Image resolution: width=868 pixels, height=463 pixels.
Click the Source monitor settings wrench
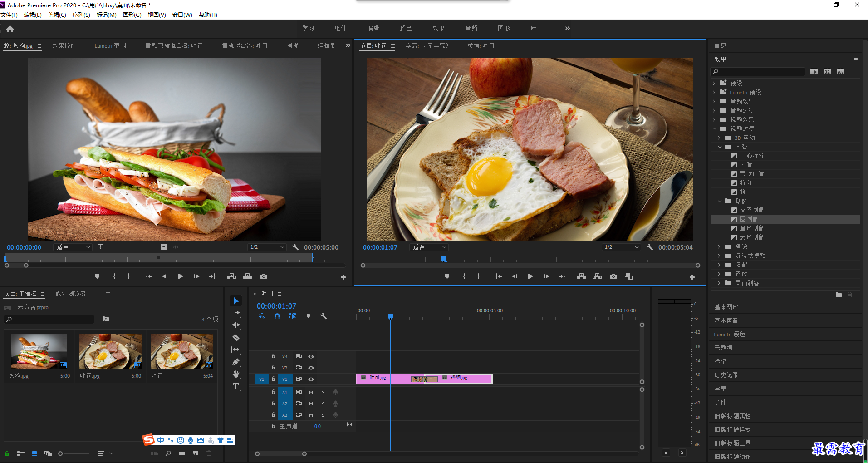tap(295, 247)
